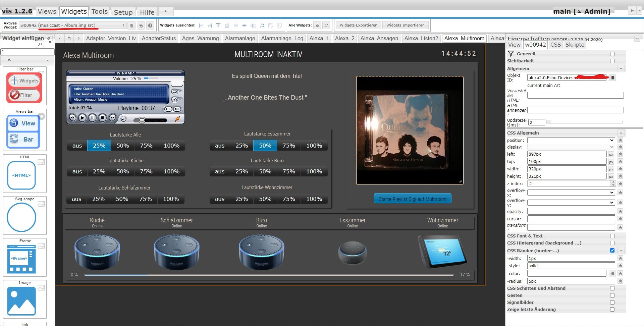Toggle the Generell section checkbox
The width and height of the screenshot is (644, 326).
[612, 54]
